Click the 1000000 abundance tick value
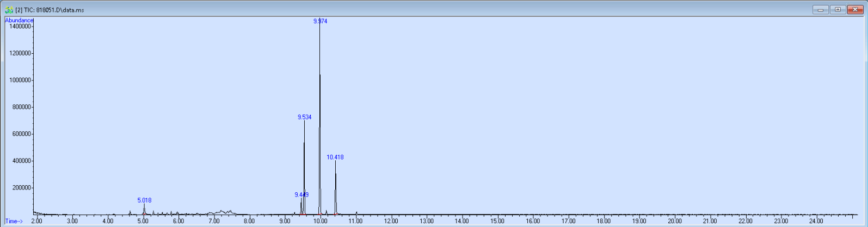The width and height of the screenshot is (868, 227). [x=19, y=80]
